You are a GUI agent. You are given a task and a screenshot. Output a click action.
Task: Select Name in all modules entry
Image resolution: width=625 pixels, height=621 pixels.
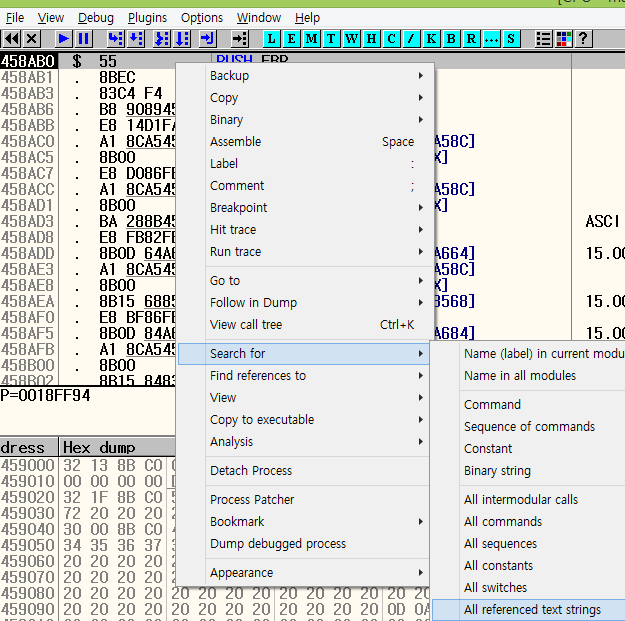click(x=529, y=375)
